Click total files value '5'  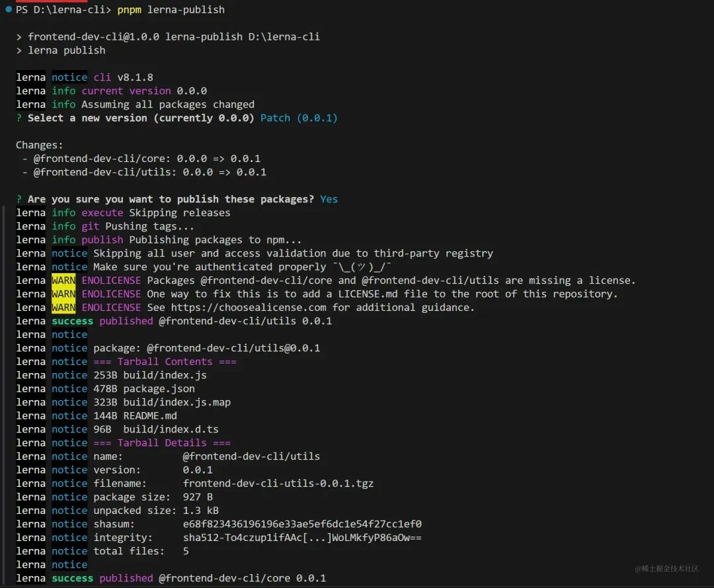point(186,551)
